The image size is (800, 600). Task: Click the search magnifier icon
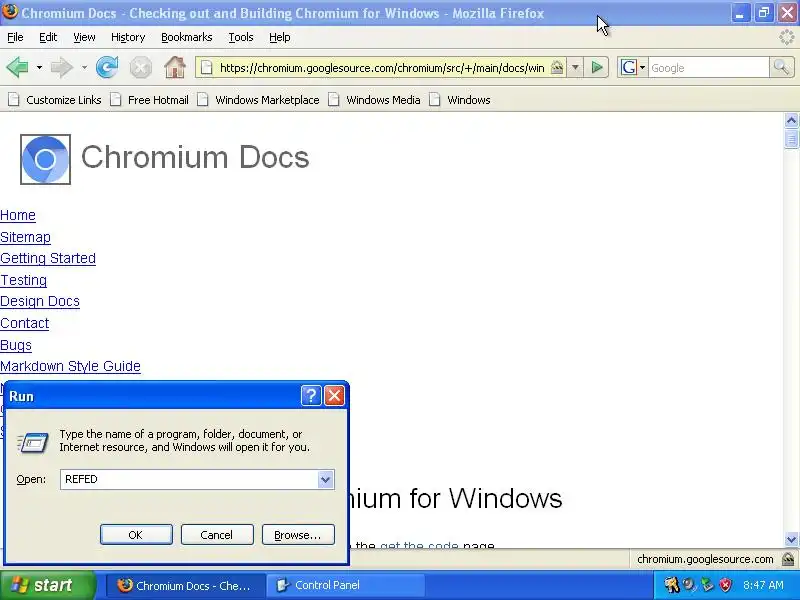pos(781,67)
